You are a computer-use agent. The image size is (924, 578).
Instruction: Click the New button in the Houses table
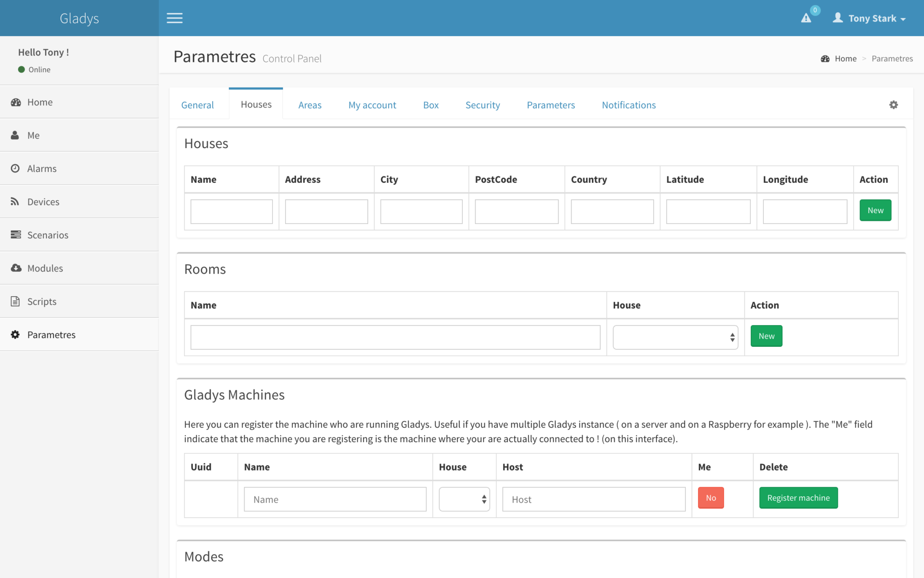tap(875, 210)
